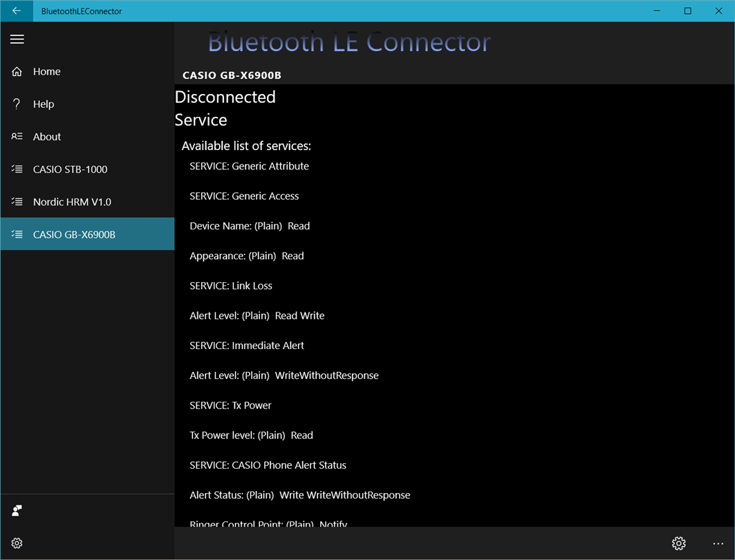Viewport: 735px width, 560px height.
Task: Click SERVICE: Generic Attribute row
Action: point(250,167)
